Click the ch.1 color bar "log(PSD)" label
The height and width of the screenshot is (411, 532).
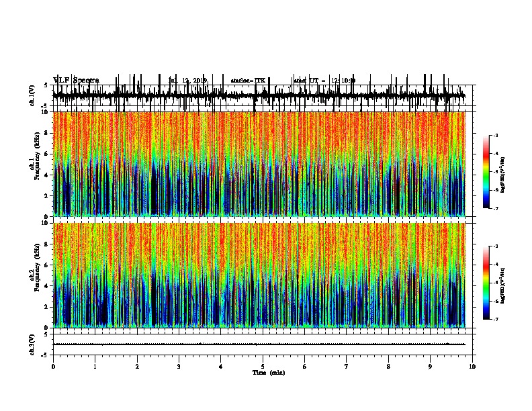(502, 175)
